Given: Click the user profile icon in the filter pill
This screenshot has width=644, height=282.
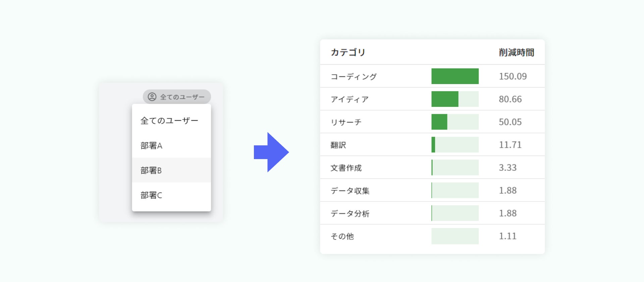Looking at the screenshot, I should pyautogui.click(x=152, y=97).
